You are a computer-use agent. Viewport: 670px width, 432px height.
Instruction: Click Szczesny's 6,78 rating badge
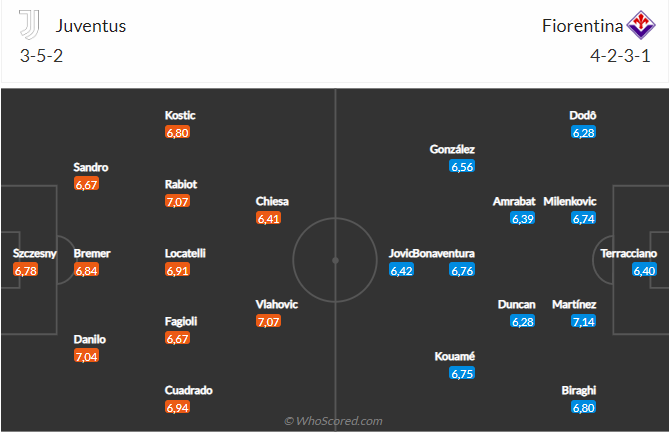tap(26, 271)
